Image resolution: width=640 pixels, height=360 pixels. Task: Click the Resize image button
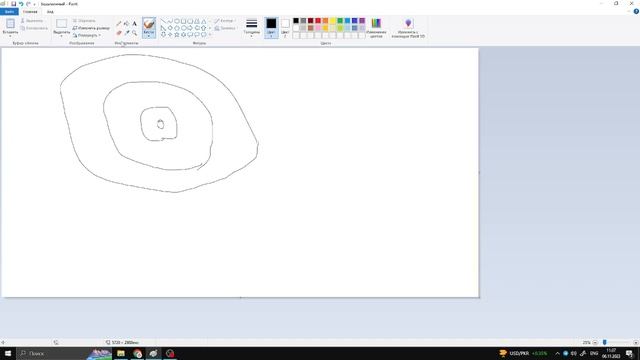coord(91,28)
